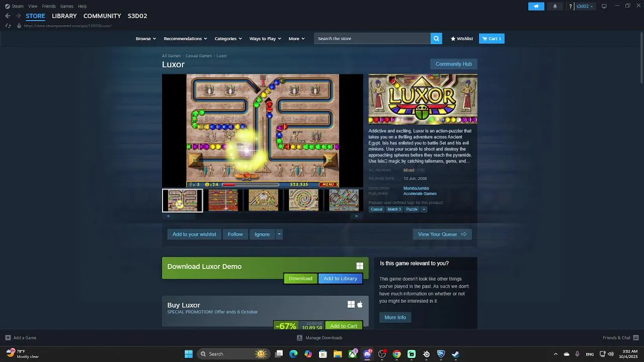The image size is (644, 362).
Task: Click the Community Hub button
Action: [453, 64]
